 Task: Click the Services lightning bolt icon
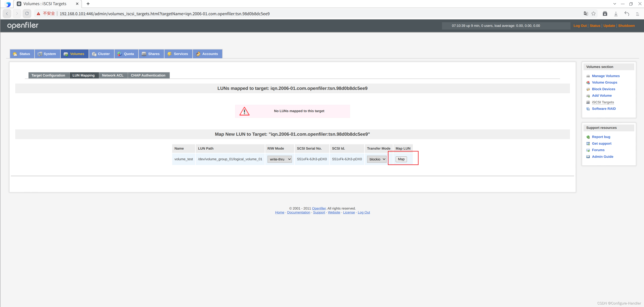point(169,54)
